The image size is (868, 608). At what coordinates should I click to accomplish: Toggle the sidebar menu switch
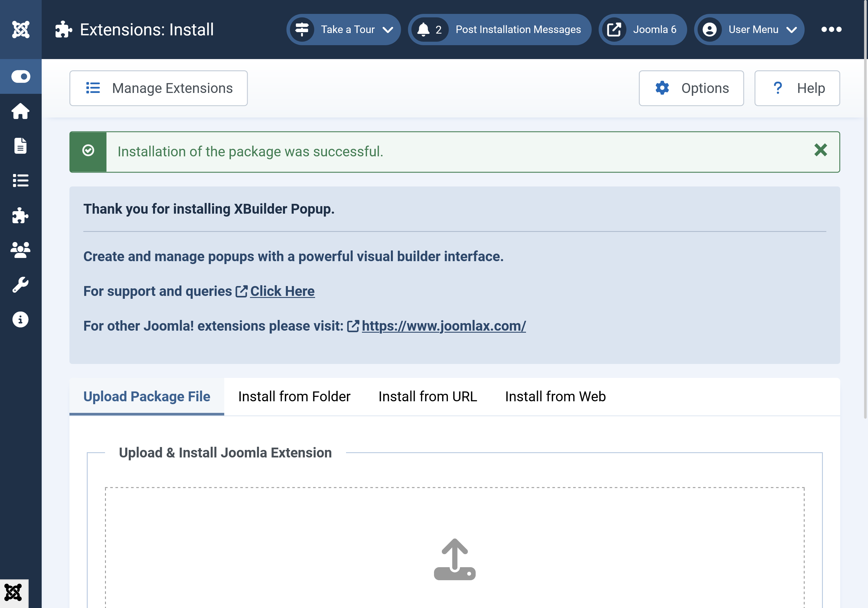pyautogui.click(x=21, y=76)
